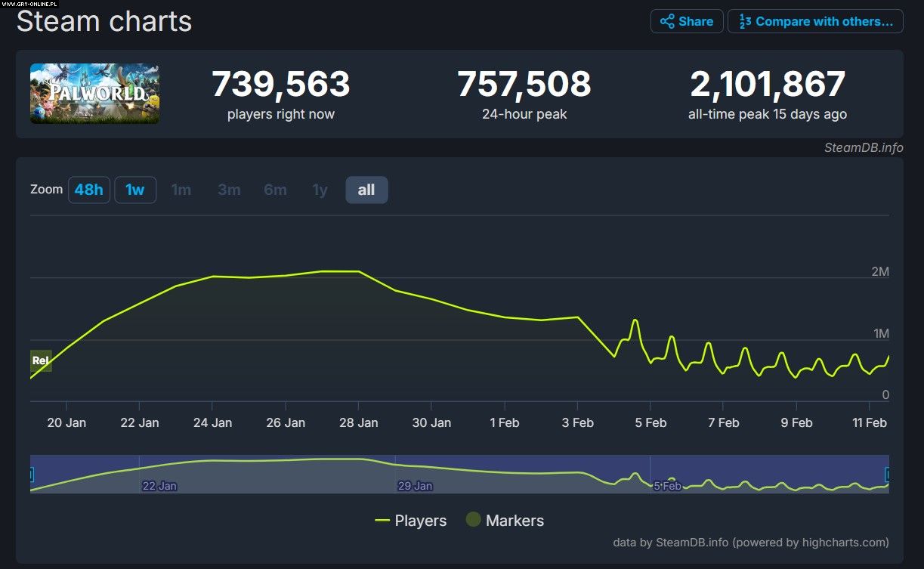Toggle Players series in legend
Screen dimensions: 924x569
(x=410, y=521)
